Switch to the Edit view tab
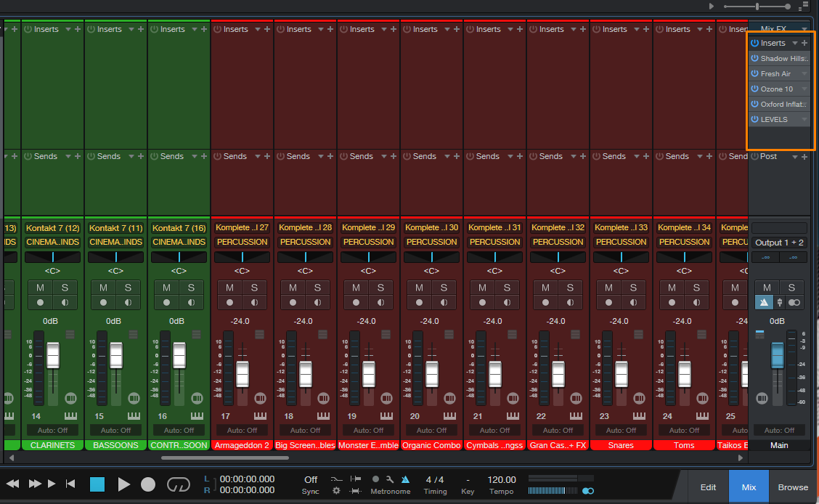This screenshot has height=504, width=819. point(708,487)
